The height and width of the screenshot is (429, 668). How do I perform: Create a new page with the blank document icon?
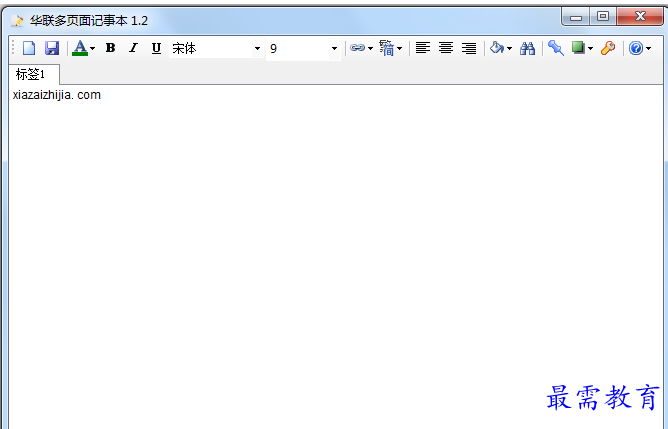[x=29, y=48]
